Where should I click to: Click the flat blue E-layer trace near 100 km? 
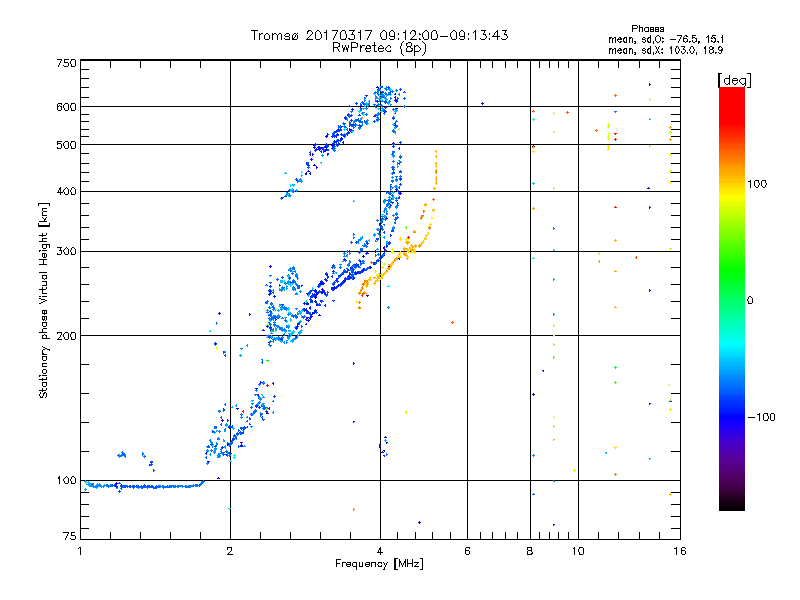(145, 486)
